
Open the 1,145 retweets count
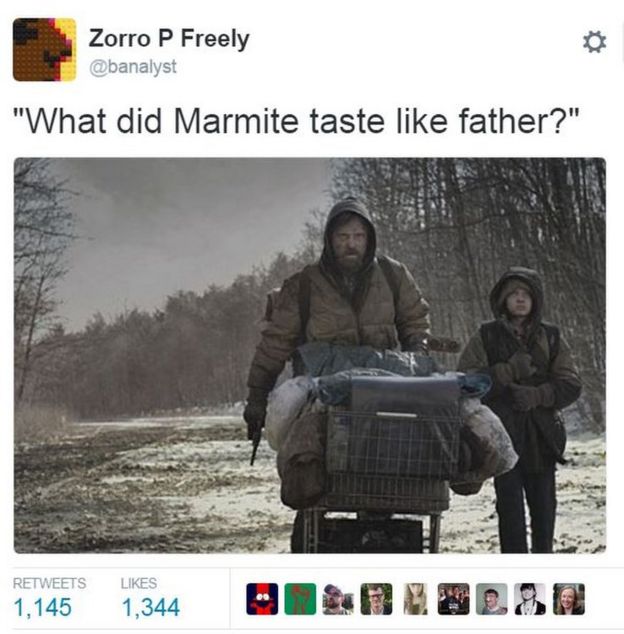click(x=42, y=607)
